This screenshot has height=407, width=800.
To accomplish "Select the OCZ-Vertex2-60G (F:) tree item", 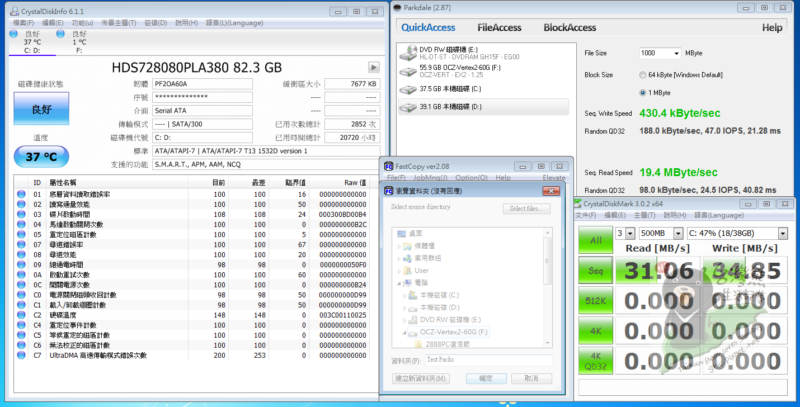I will pos(453,332).
